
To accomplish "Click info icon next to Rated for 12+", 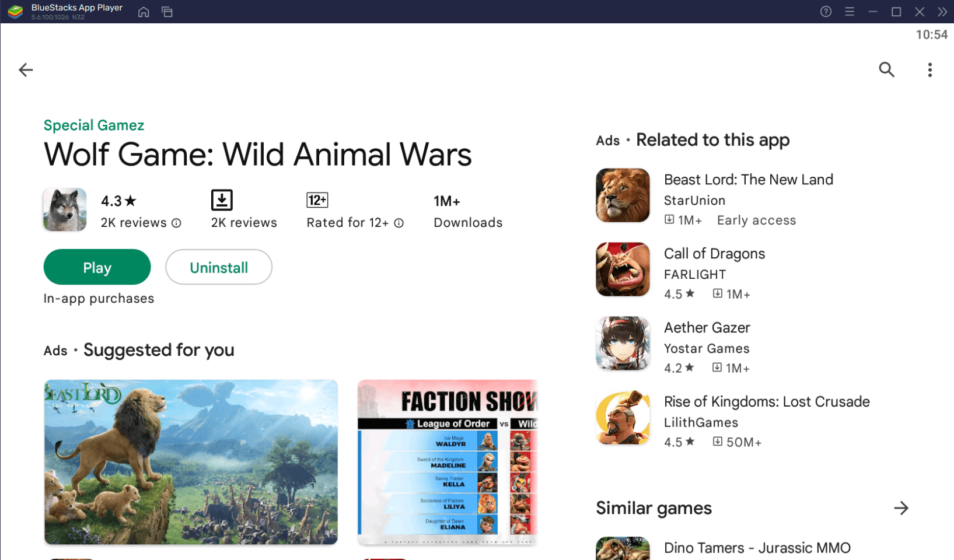I will click(399, 223).
